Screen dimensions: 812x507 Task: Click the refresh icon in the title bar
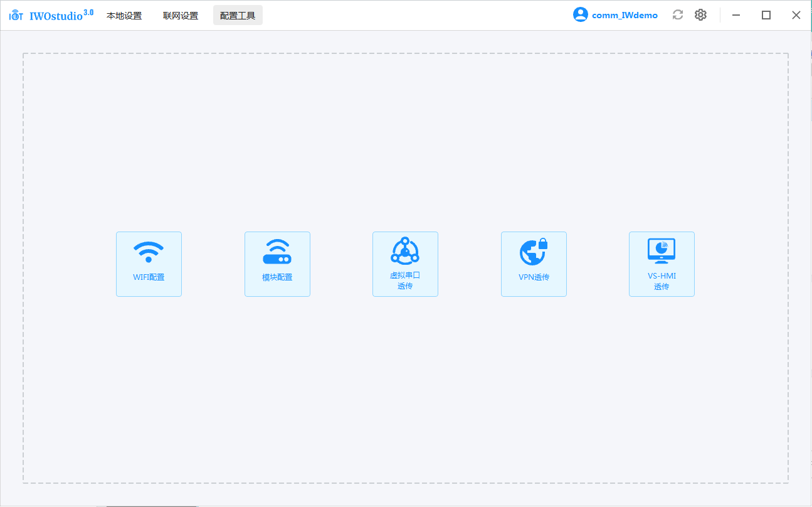[678, 15]
